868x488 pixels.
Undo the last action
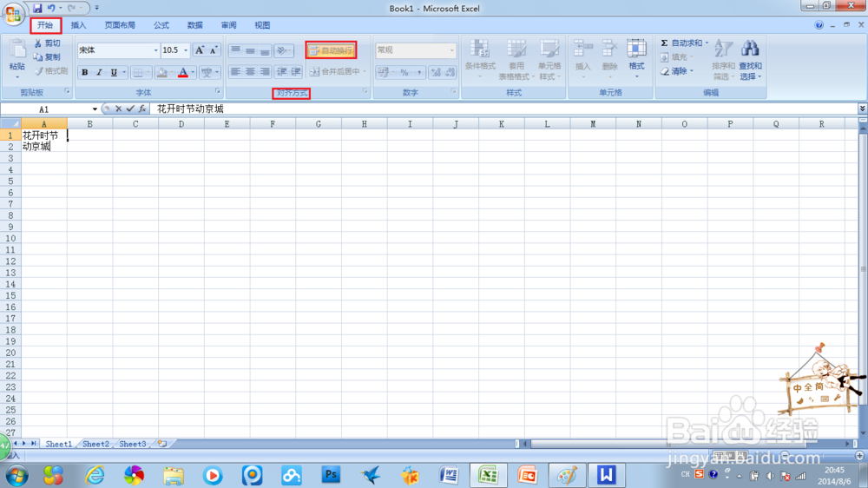tap(51, 8)
